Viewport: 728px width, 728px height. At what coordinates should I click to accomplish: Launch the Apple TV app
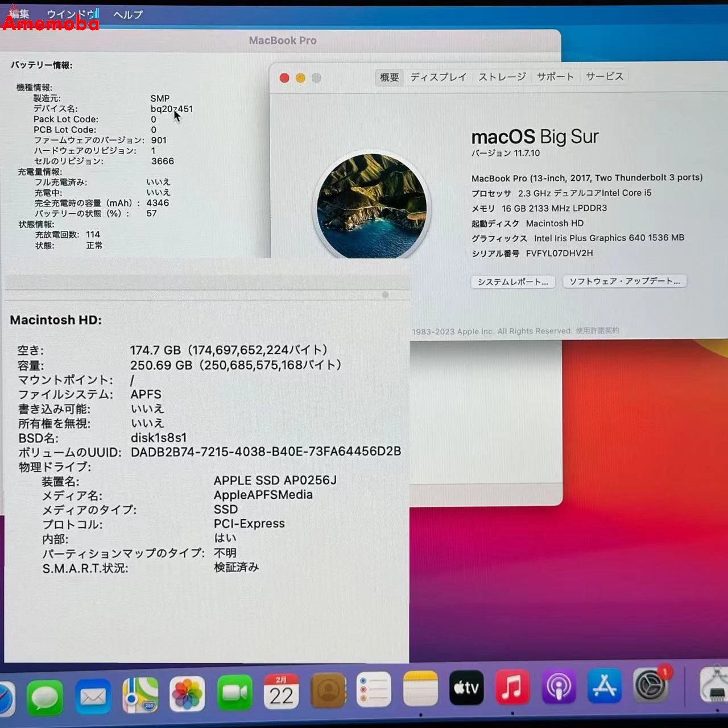click(466, 688)
